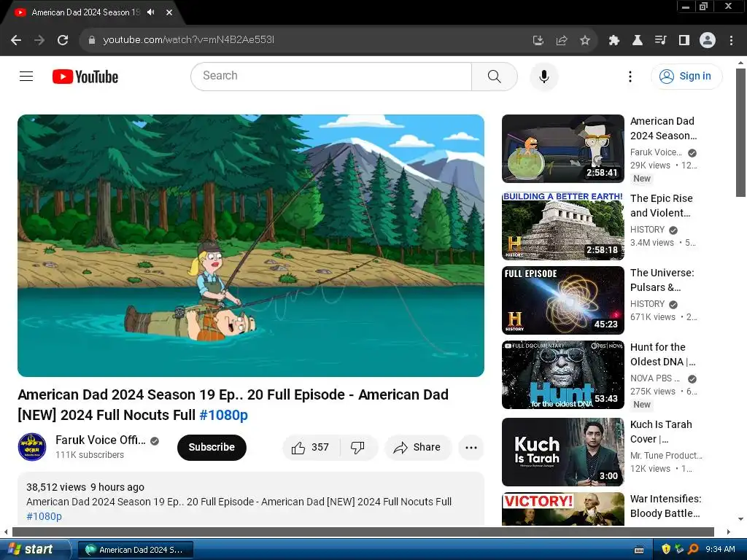
Task: Dislike the video with thumbs down
Action: 357,447
